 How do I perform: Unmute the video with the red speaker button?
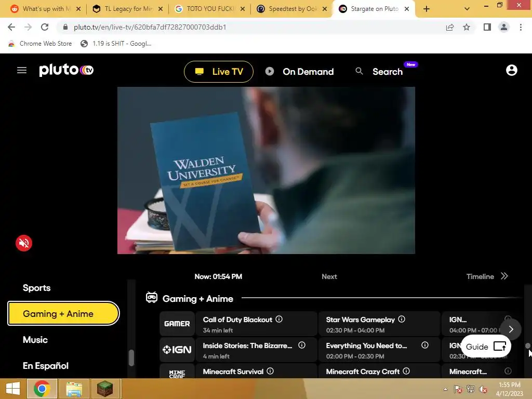pos(24,243)
